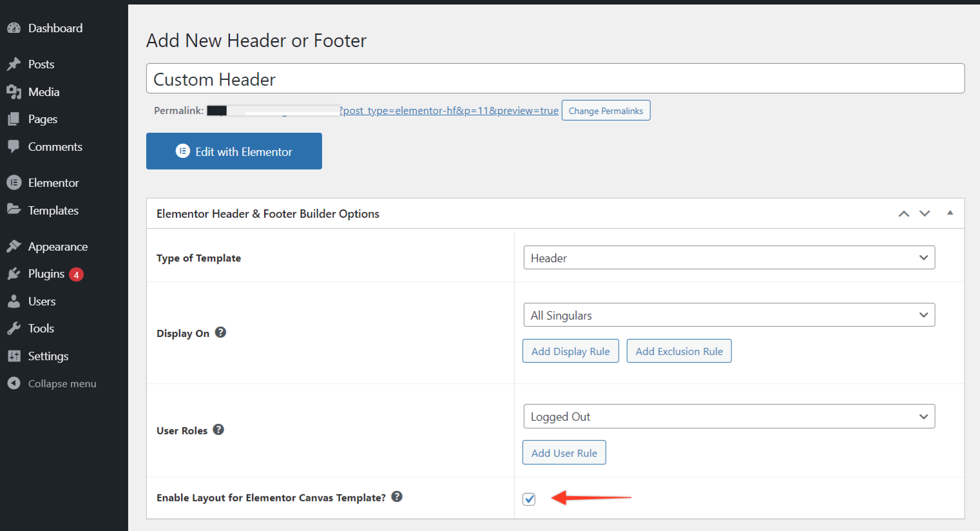Click the Elementor sidebar icon
Screen dimensions: 980x531
(14, 183)
